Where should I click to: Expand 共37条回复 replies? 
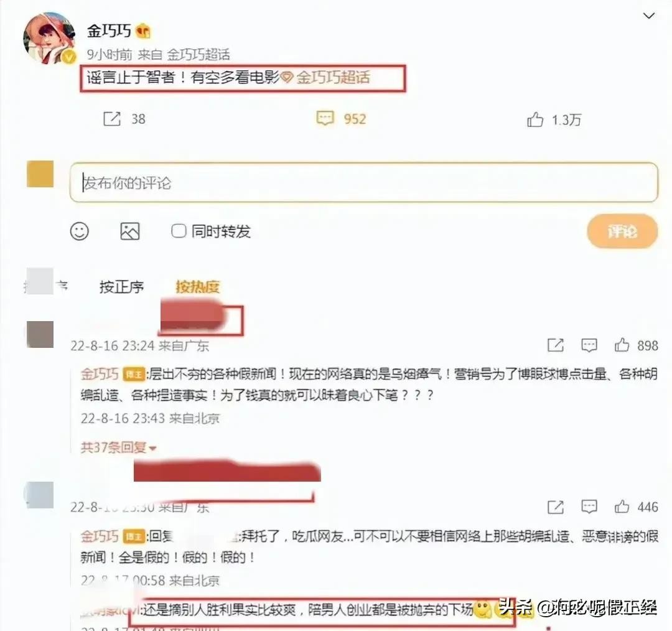pos(118,447)
